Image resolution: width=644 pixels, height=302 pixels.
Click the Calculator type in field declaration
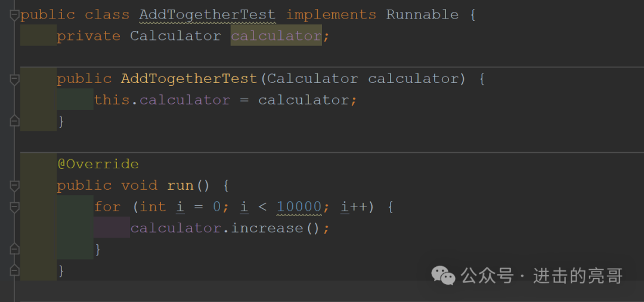[175, 36]
